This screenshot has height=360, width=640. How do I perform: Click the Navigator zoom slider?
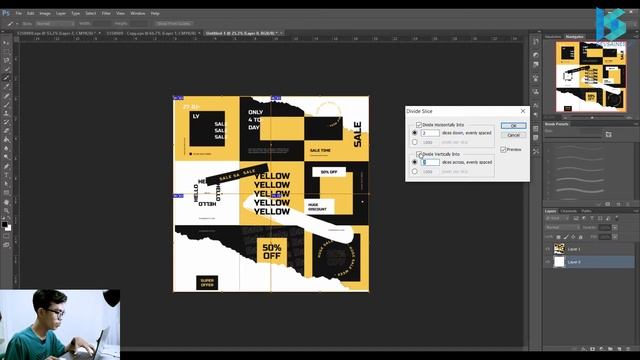[x=592, y=118]
